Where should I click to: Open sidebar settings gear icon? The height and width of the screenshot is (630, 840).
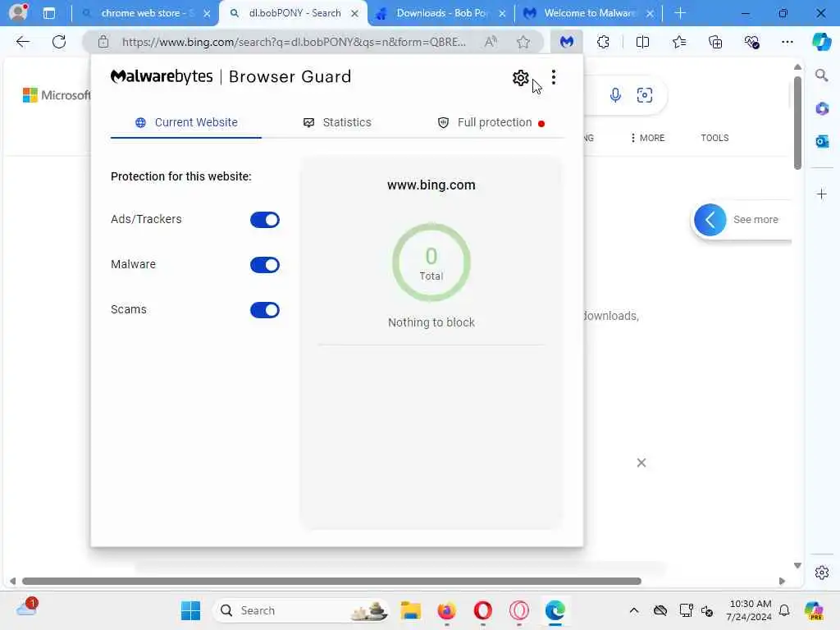pos(822,573)
